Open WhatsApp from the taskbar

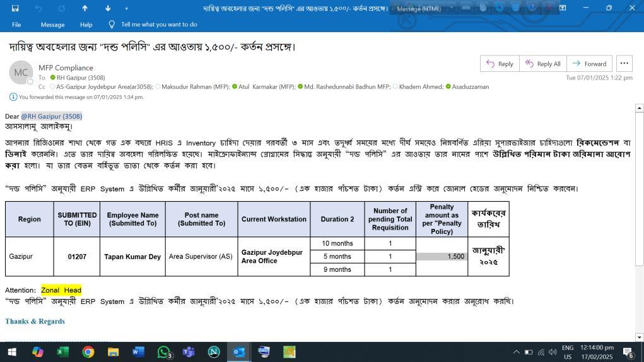164,352
